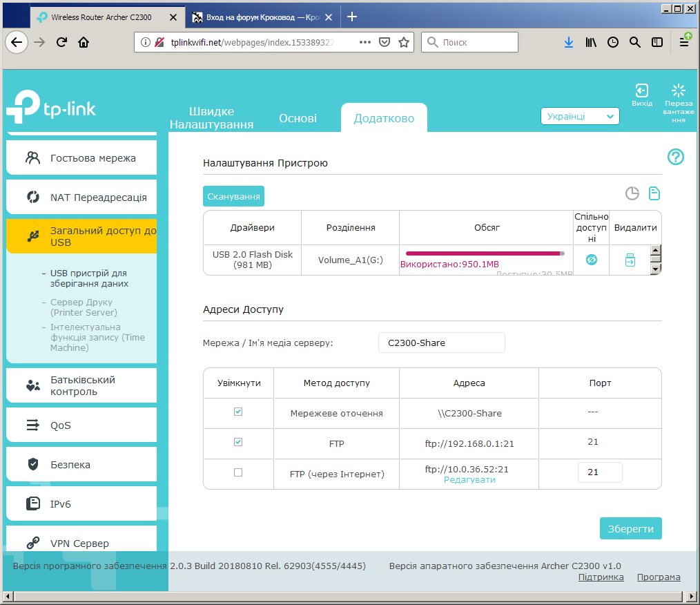Image resolution: width=700 pixels, height=605 pixels.
Task: Enable FTP (через Інтернет) checkbox
Action: point(238,473)
